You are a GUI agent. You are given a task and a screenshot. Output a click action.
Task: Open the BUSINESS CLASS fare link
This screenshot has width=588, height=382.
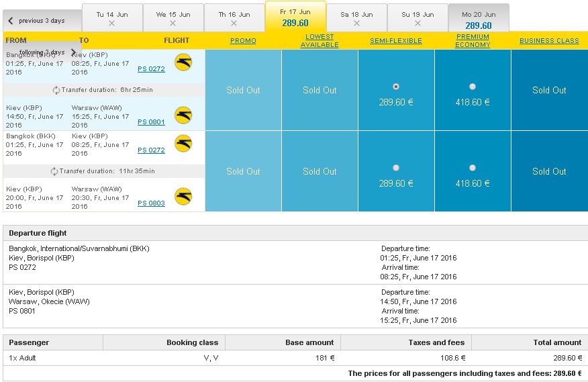pos(549,40)
